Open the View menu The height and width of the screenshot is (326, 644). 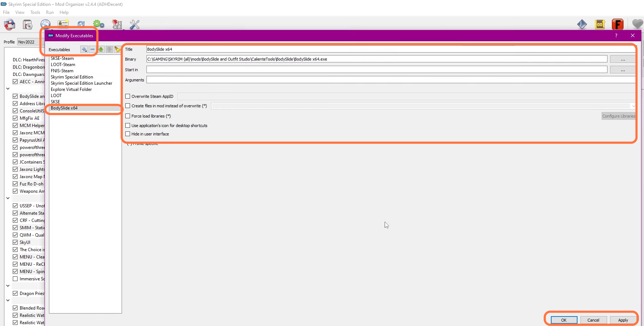20,12
